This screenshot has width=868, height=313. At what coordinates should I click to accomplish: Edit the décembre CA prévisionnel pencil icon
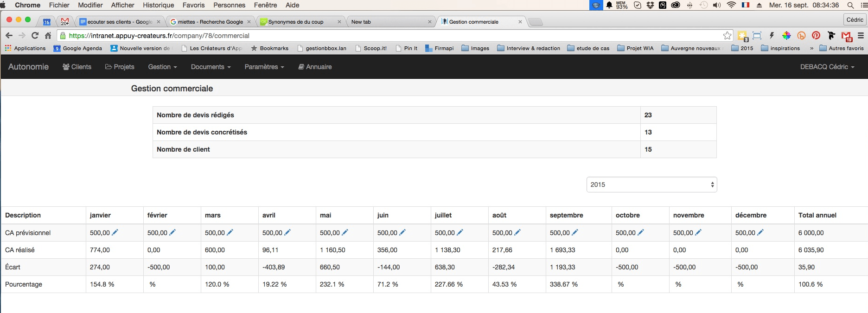760,232
